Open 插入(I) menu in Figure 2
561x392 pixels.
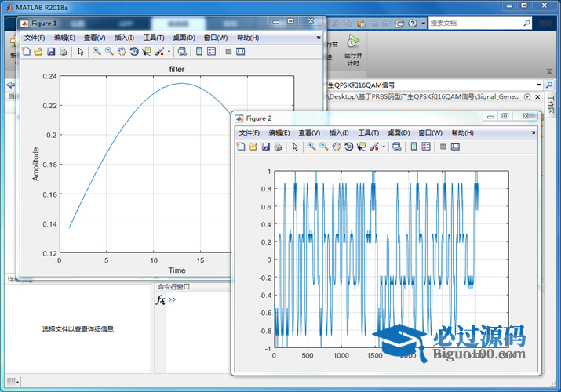tap(339, 133)
